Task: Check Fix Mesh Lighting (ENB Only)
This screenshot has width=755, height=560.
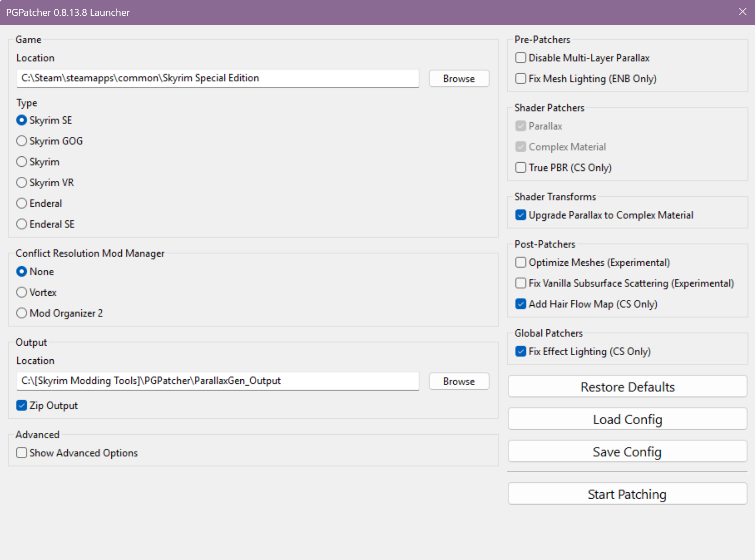Action: 521,78
